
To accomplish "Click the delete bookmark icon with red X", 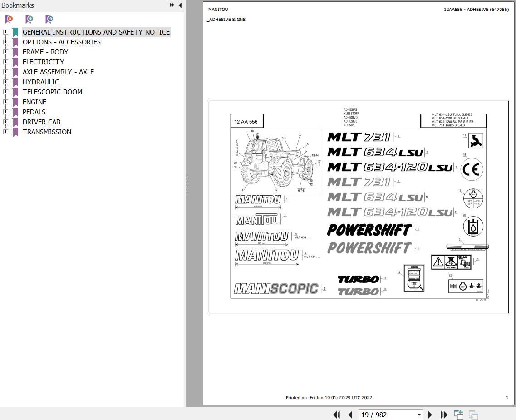I will (x=9, y=19).
